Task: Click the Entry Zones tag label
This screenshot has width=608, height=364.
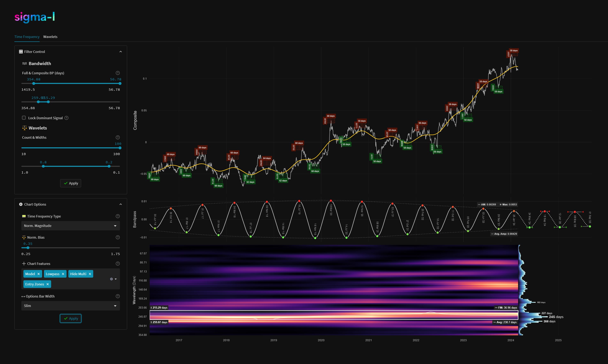Action: click(35, 284)
